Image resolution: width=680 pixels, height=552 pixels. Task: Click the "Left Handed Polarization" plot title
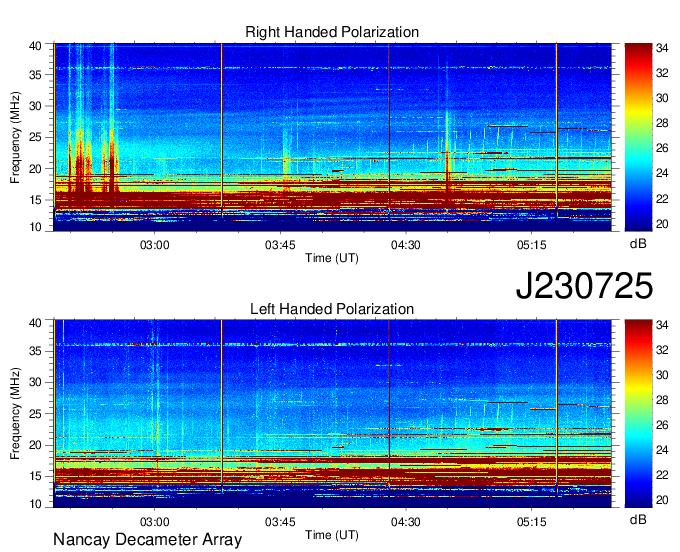pos(332,309)
